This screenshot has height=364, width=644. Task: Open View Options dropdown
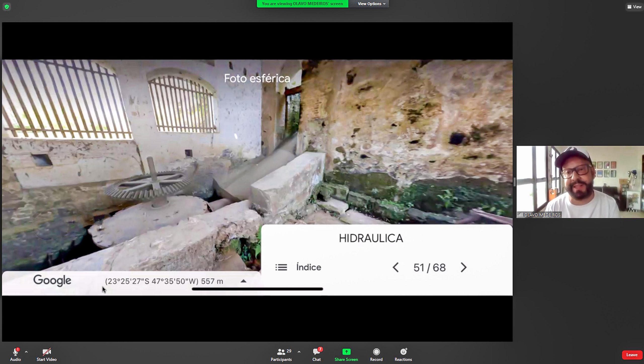tap(371, 4)
